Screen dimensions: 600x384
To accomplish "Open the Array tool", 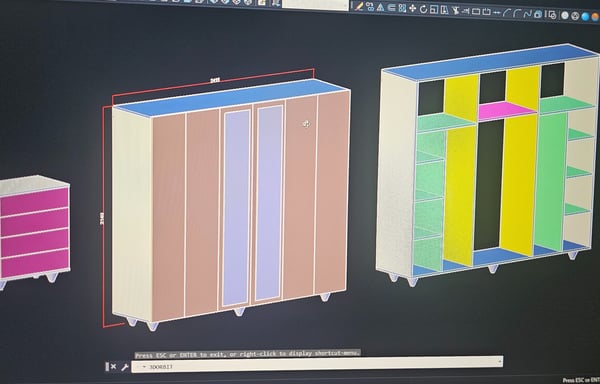I will click(402, 8).
